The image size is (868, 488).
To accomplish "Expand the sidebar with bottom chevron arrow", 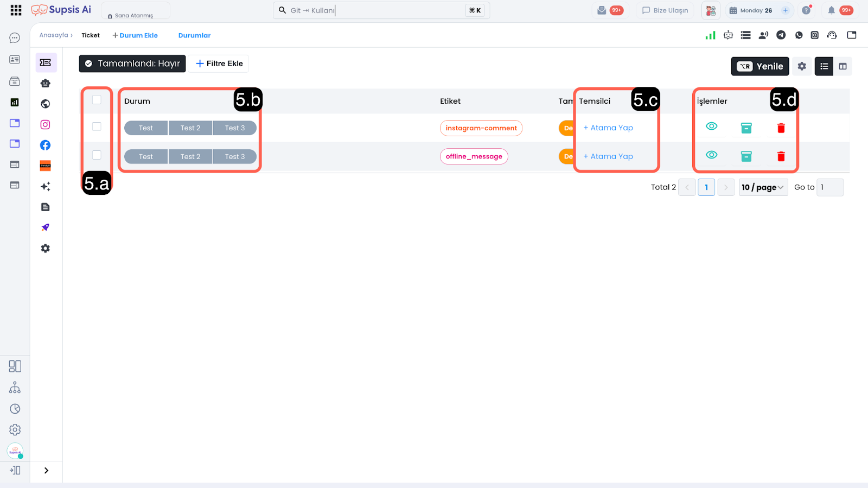I will coord(46,471).
